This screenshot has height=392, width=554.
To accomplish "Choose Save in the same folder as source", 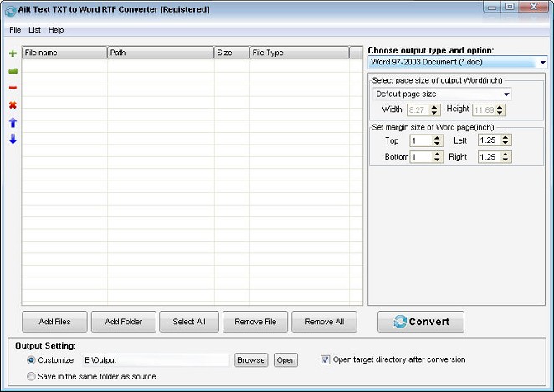I will (32, 377).
